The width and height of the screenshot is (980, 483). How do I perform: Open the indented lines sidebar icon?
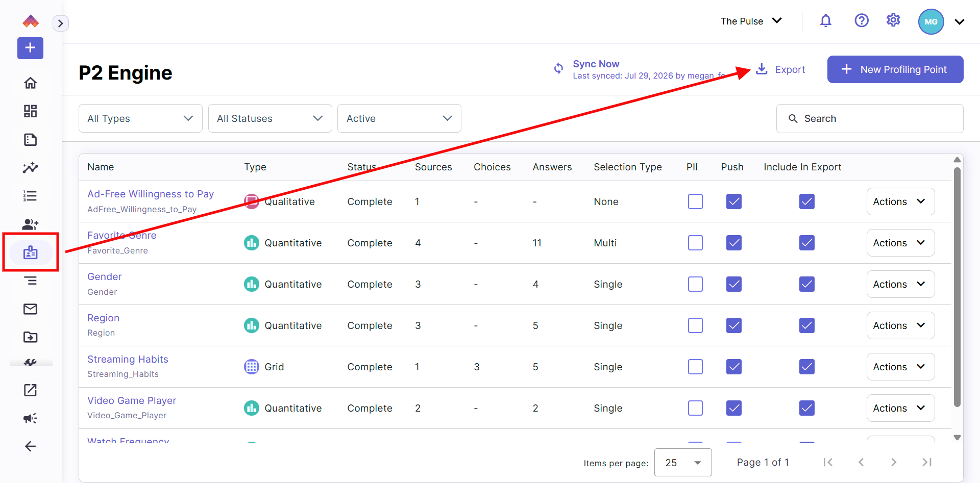point(31,281)
